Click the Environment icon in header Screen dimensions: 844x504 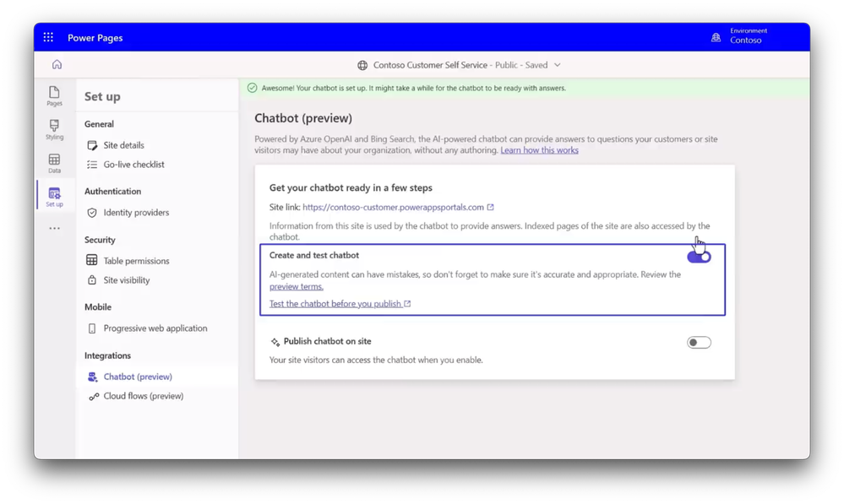coord(716,37)
